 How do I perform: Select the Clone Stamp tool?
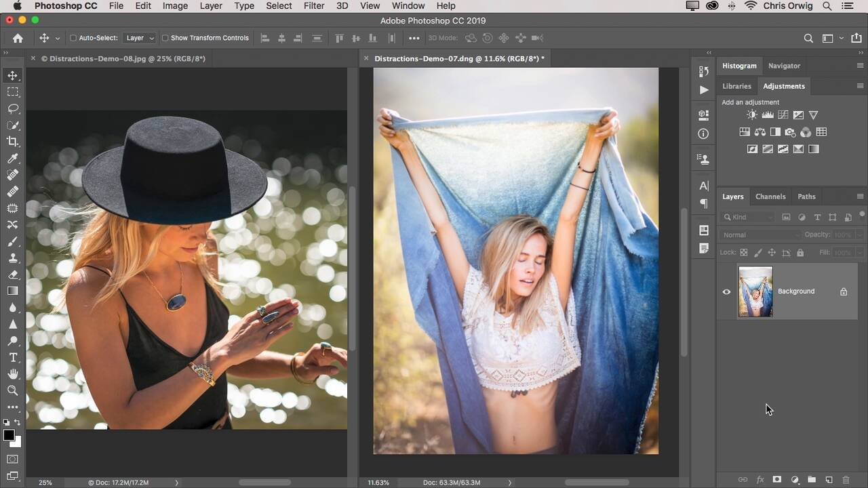13,258
